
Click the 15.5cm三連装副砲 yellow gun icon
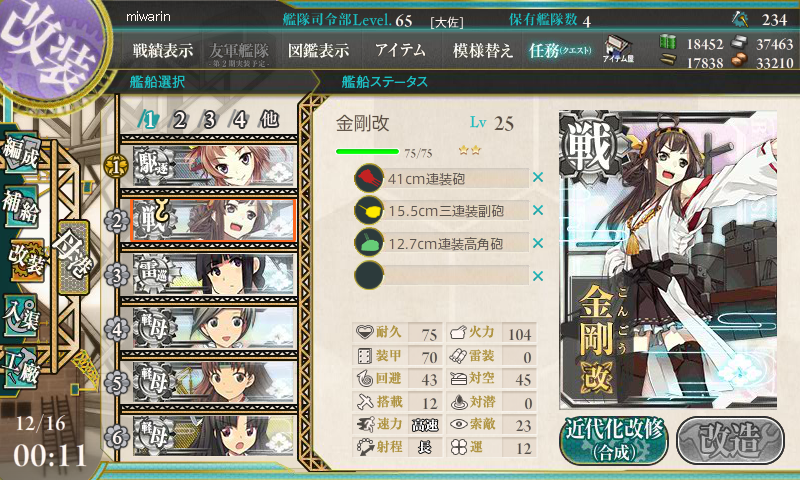point(369,210)
